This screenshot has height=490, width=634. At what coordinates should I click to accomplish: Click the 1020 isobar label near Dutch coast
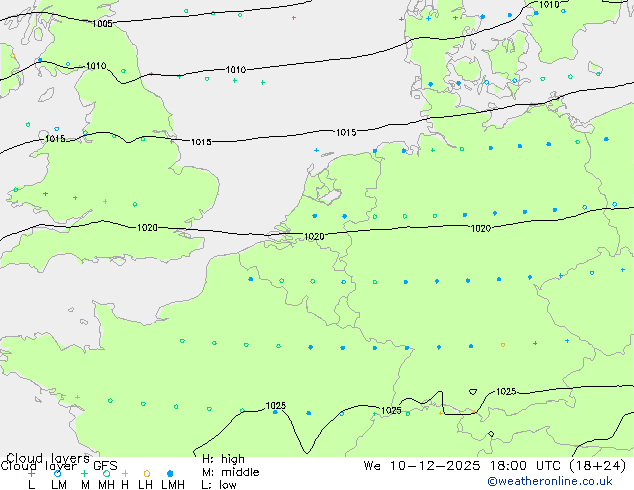tap(314, 237)
